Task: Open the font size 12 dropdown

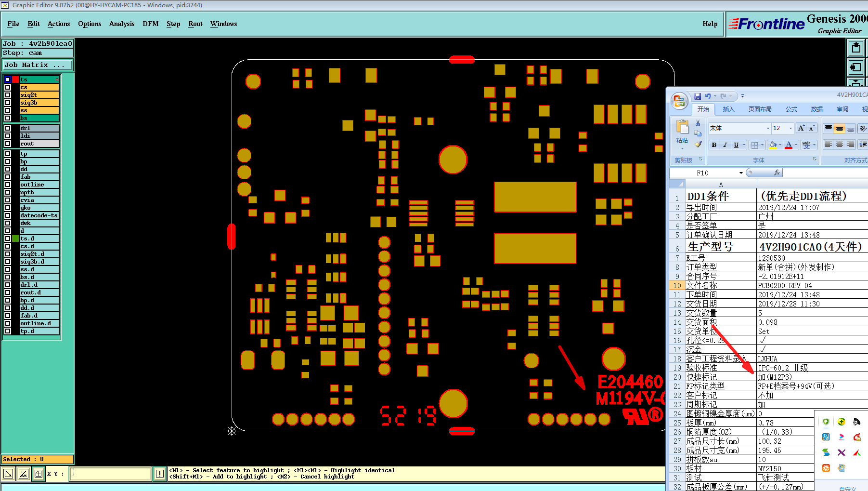Action: [790, 128]
